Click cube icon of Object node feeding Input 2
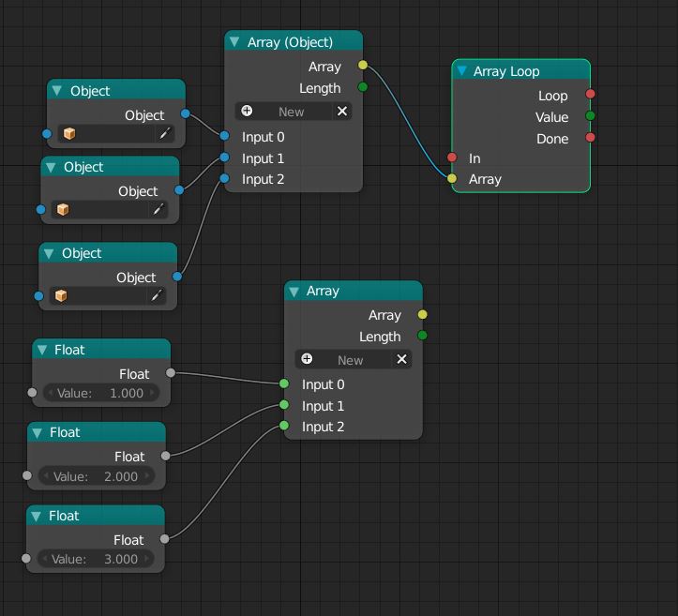Image resolution: width=678 pixels, height=616 pixels. click(x=61, y=295)
